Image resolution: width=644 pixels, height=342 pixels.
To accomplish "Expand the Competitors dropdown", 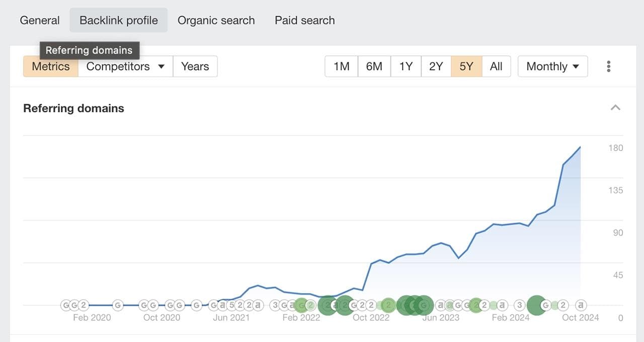I will pos(125,66).
